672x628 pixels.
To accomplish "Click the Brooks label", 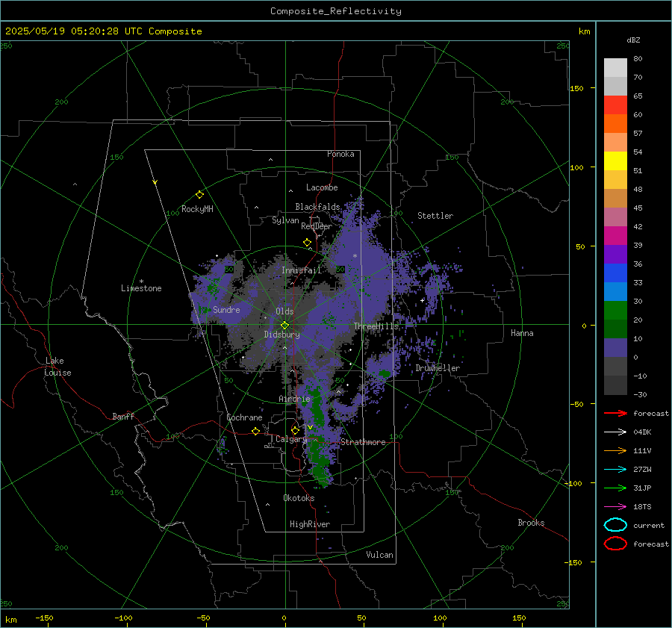I will (531, 523).
